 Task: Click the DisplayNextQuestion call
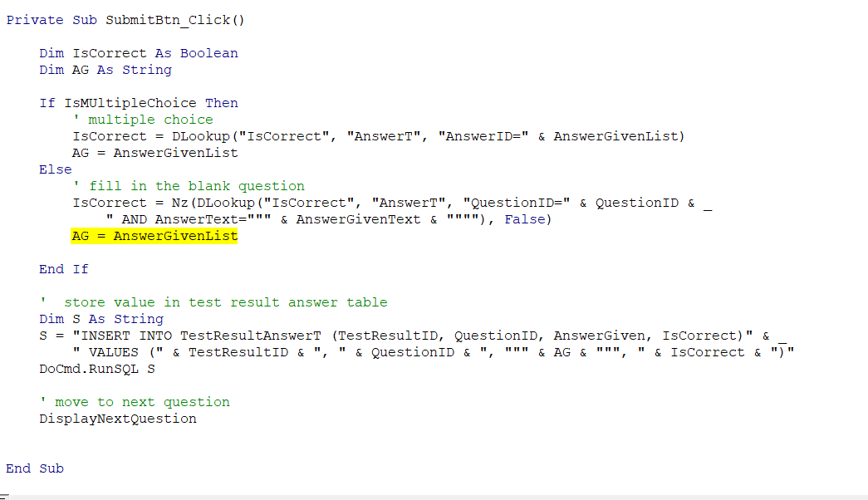click(117, 419)
